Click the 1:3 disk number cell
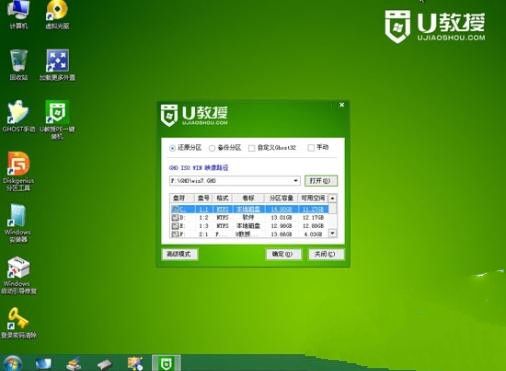 (x=204, y=226)
